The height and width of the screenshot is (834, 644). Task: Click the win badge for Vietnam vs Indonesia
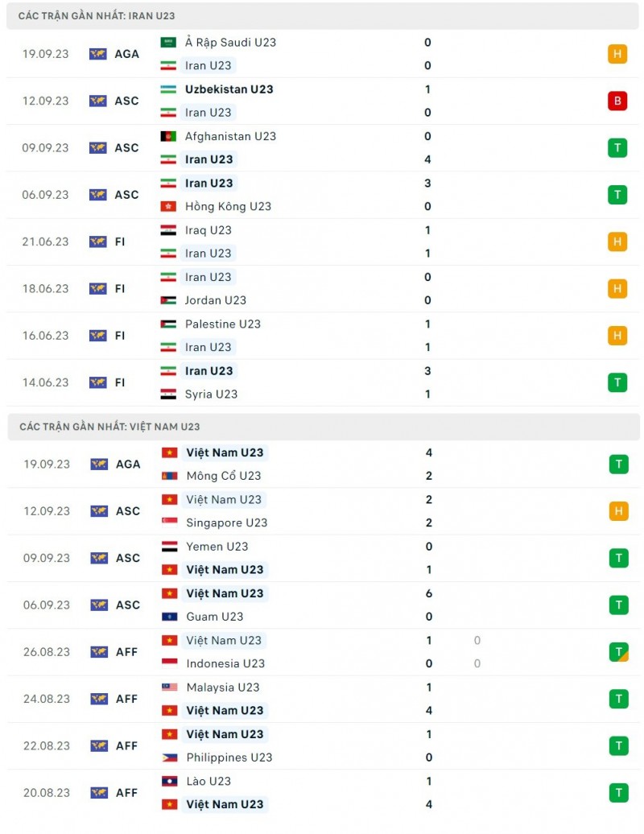point(617,652)
